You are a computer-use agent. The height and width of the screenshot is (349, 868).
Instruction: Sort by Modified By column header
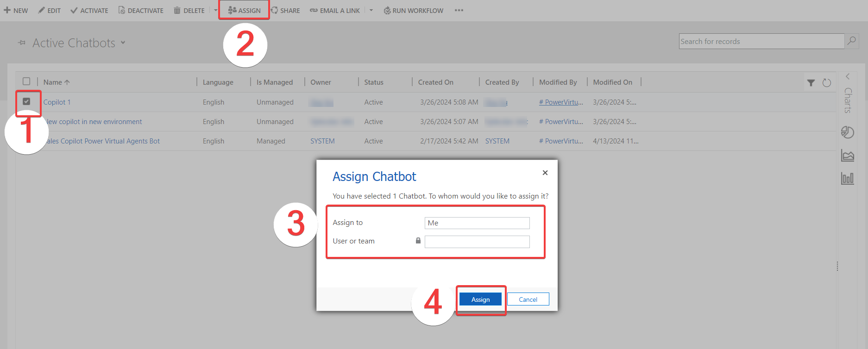(558, 82)
